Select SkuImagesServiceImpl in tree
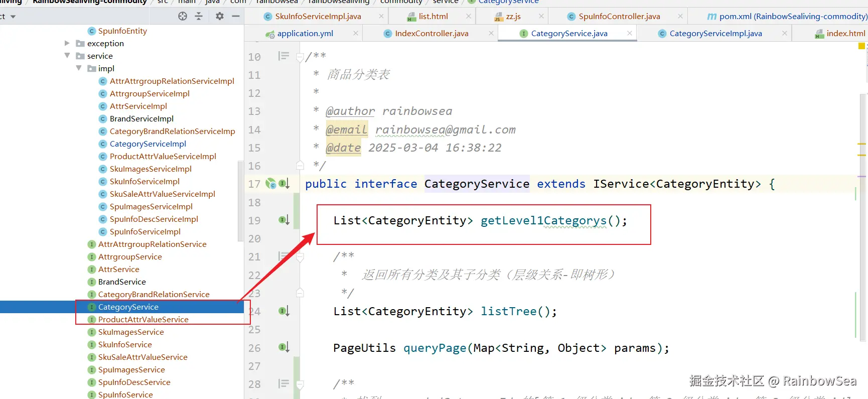Viewport: 868px width, 399px height. pyautogui.click(x=151, y=169)
